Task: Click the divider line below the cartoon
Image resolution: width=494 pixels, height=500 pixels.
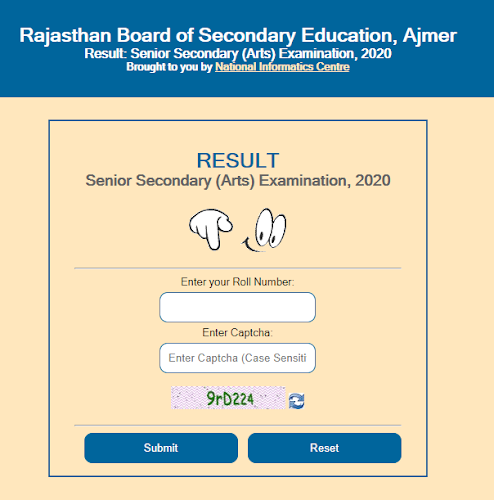Action: pyautogui.click(x=238, y=268)
